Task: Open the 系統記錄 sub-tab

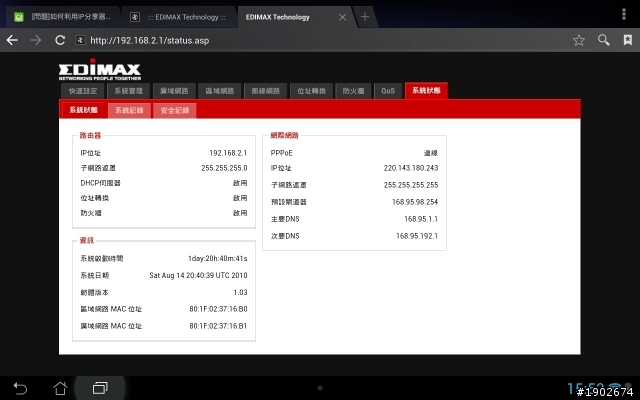Action: (129, 111)
